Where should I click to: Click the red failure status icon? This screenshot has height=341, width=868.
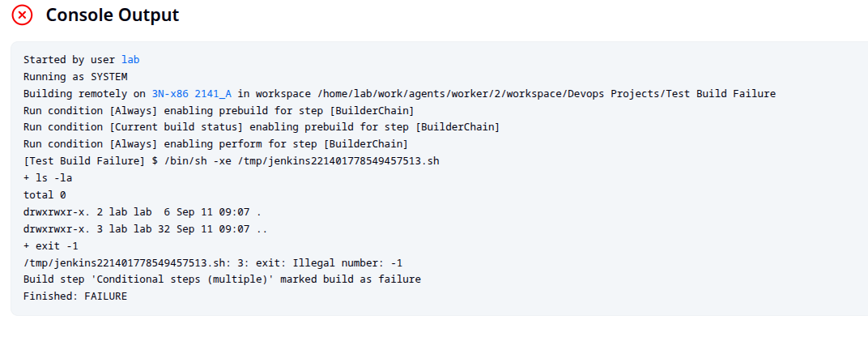22,15
